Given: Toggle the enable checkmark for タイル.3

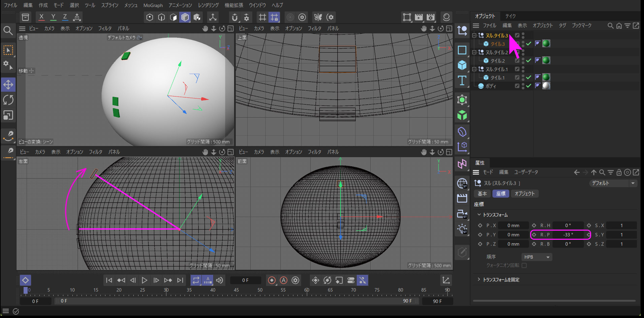Looking at the screenshot, I should click(529, 44).
